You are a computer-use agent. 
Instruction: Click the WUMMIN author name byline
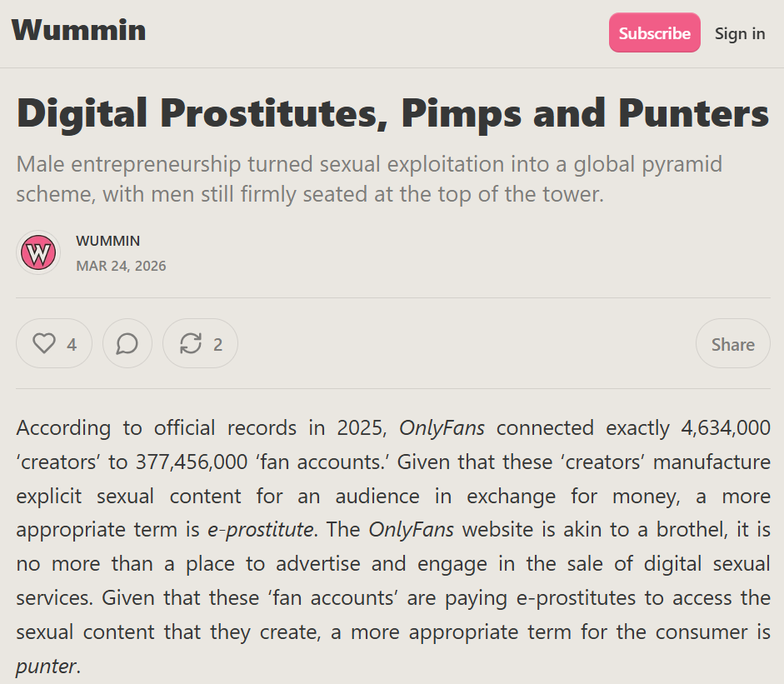pyautogui.click(x=107, y=241)
